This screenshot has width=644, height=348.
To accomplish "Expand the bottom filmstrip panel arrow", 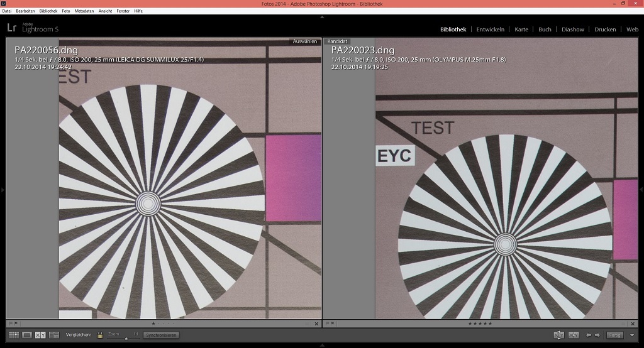I will [x=322, y=345].
